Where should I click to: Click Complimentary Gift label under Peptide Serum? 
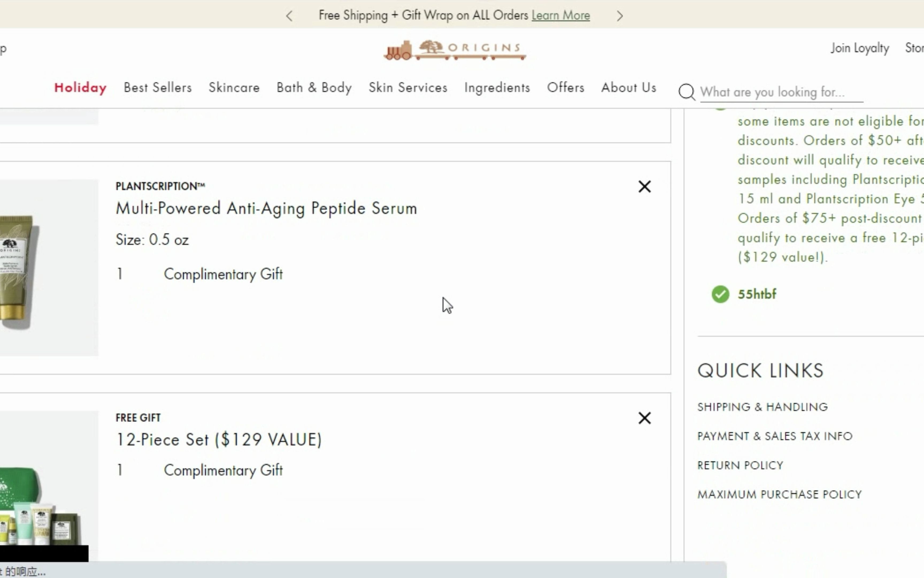pyautogui.click(x=223, y=275)
